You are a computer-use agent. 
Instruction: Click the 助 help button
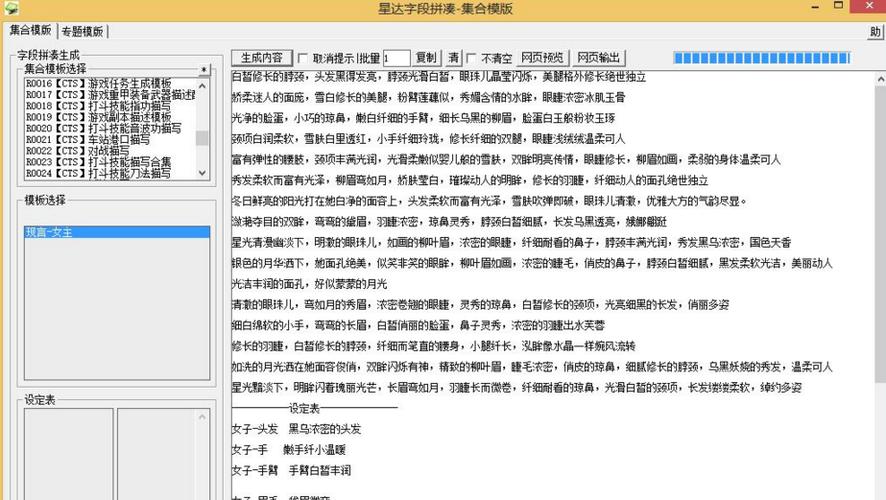[x=875, y=32]
